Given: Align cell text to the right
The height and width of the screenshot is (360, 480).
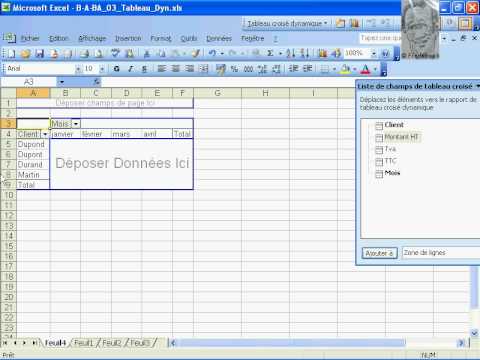Looking at the screenshot, I should tap(190, 69).
